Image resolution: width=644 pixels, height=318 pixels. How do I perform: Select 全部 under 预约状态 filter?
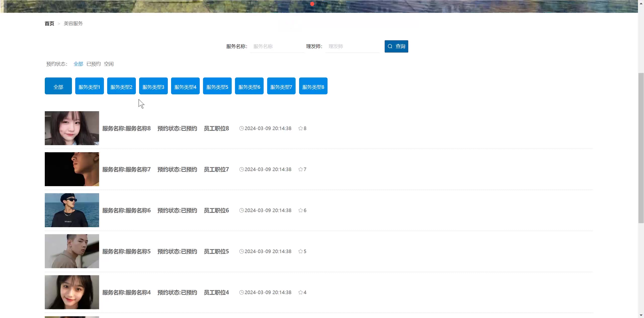(78, 64)
